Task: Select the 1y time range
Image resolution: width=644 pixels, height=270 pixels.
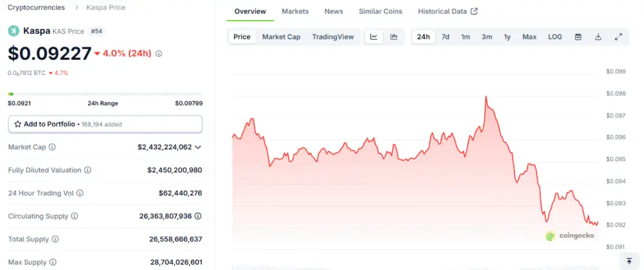Action: 508,37
